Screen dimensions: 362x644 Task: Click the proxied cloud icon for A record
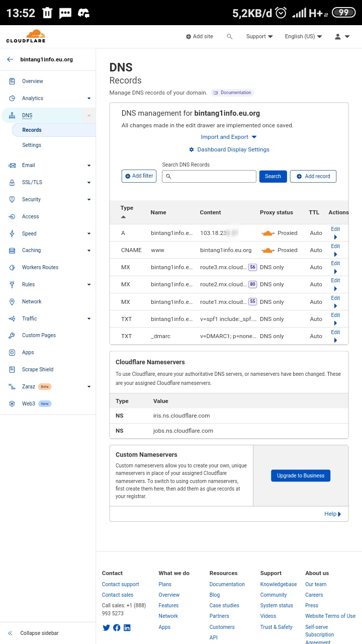pyautogui.click(x=267, y=233)
